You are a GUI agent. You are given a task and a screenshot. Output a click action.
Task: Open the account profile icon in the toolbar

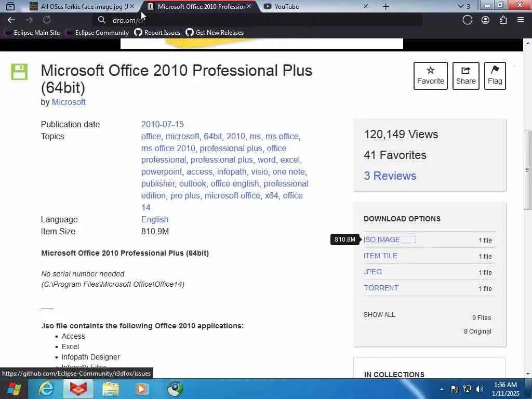pos(485,20)
